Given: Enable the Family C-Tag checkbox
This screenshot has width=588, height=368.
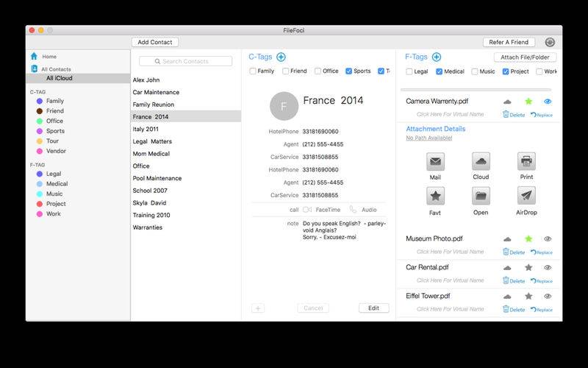Looking at the screenshot, I should click(253, 71).
